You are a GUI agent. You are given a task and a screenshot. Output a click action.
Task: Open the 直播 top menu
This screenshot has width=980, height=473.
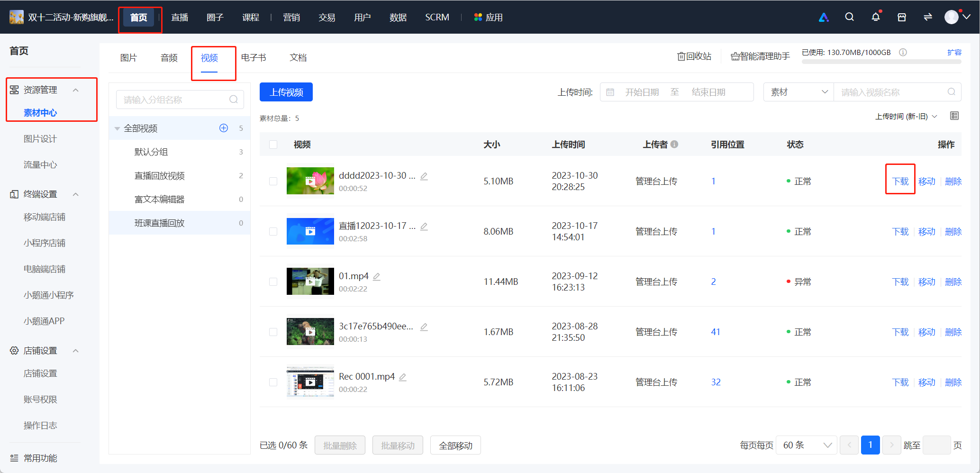(180, 17)
